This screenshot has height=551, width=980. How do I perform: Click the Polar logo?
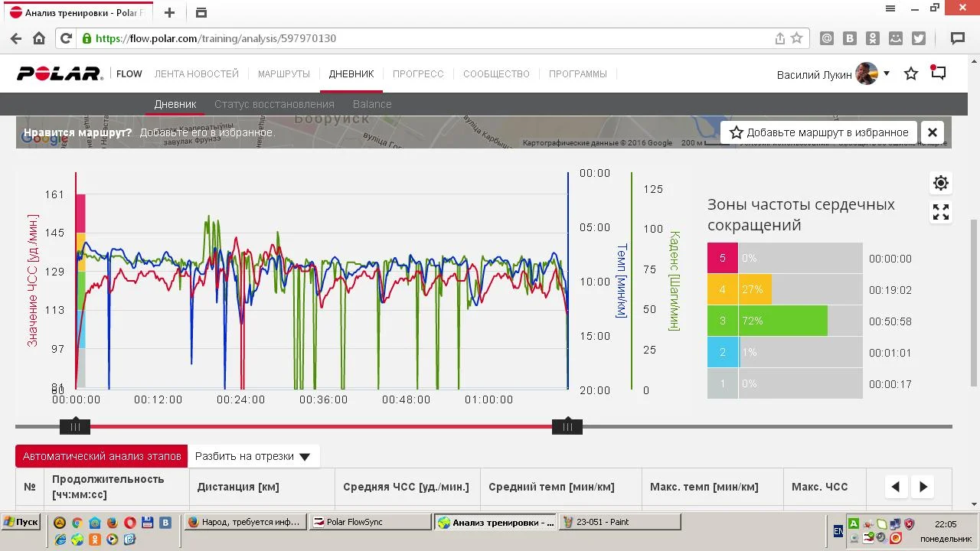point(60,74)
